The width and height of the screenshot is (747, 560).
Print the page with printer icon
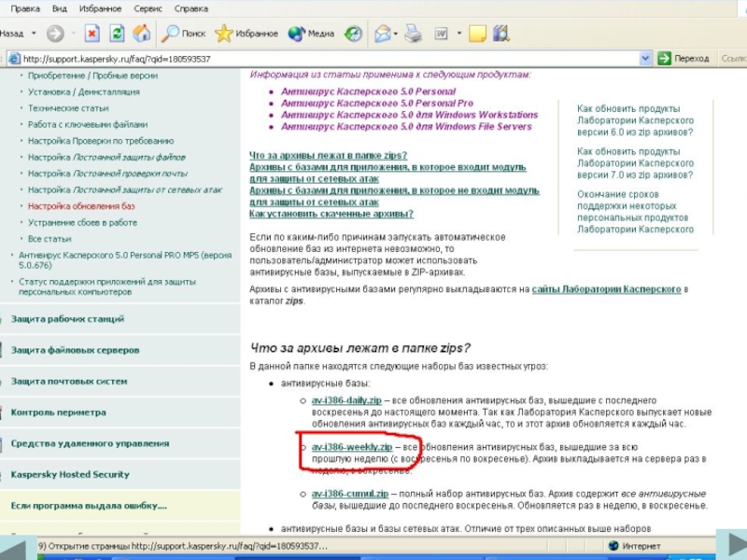[413, 34]
